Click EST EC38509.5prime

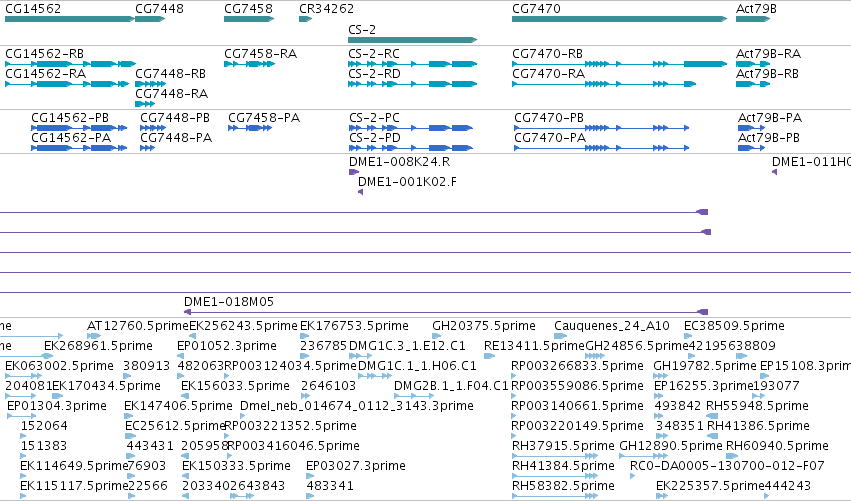click(688, 337)
